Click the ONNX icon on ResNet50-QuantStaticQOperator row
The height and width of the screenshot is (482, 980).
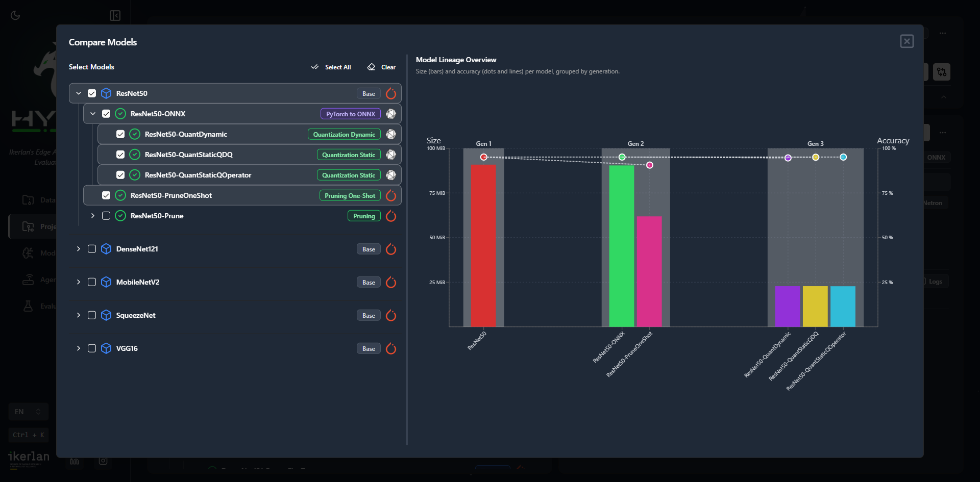391,175
